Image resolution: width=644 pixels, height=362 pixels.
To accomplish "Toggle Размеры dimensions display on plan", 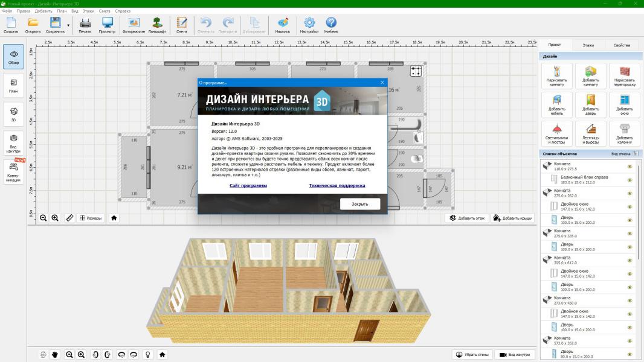I will click(91, 218).
